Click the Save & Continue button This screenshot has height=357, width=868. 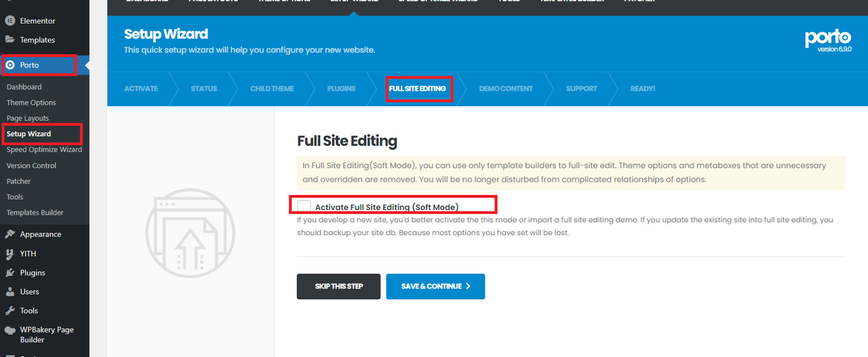(x=435, y=287)
